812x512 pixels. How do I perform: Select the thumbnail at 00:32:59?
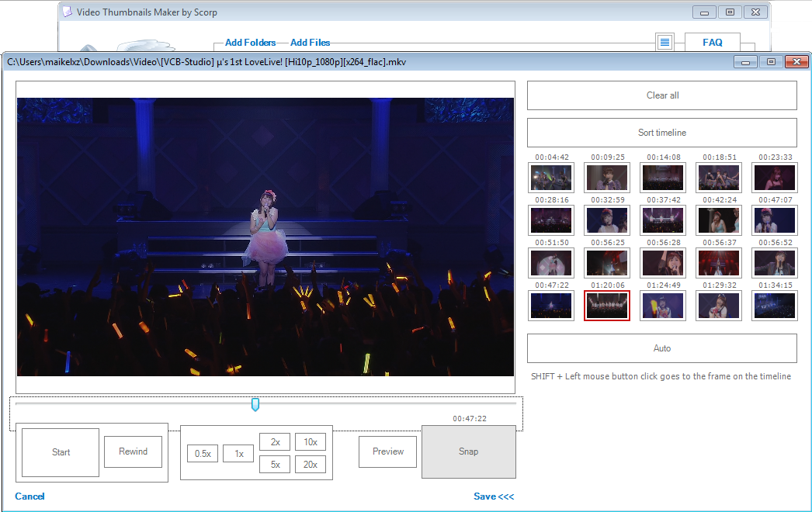pyautogui.click(x=607, y=220)
